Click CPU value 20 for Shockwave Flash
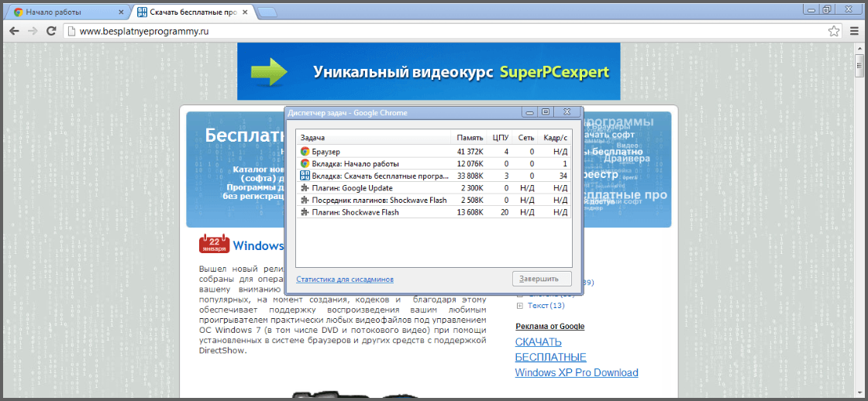This screenshot has width=868, height=401. point(504,212)
